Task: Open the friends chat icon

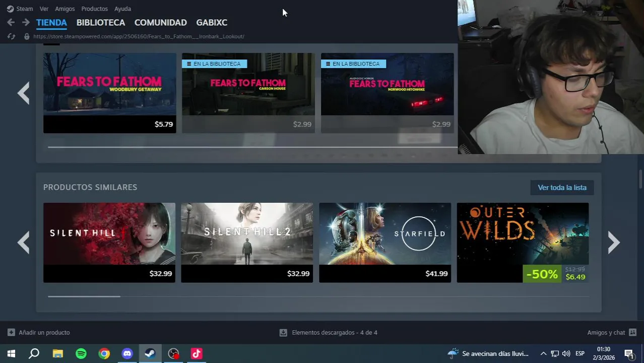Action: pyautogui.click(x=633, y=332)
